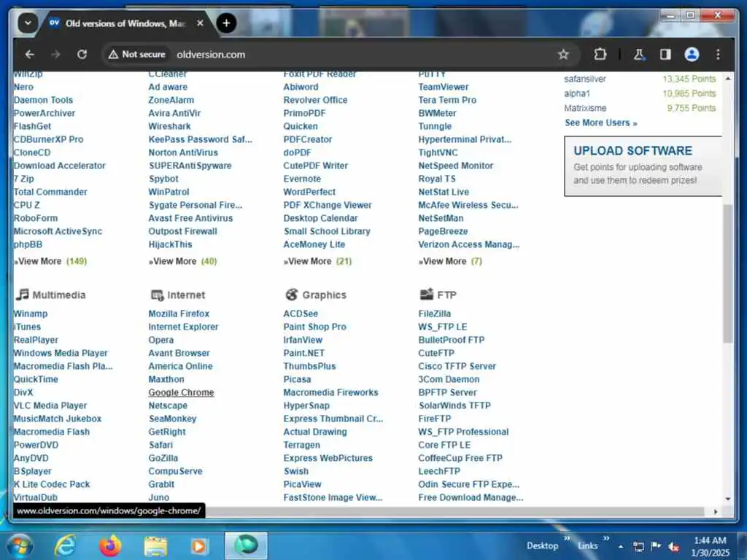Open the ACDSee link
The width and height of the screenshot is (747, 560).
point(301,314)
